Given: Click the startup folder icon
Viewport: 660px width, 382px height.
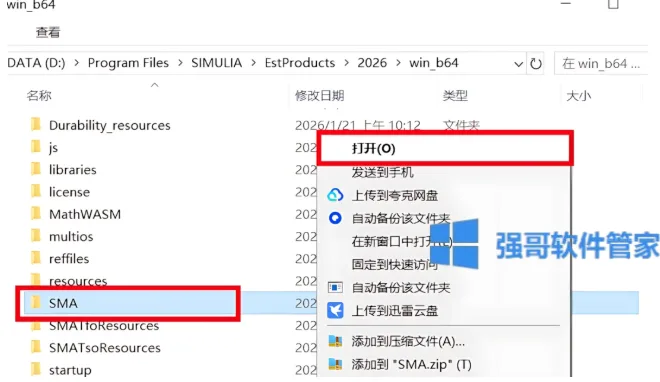Looking at the screenshot, I should pyautogui.click(x=36, y=369).
